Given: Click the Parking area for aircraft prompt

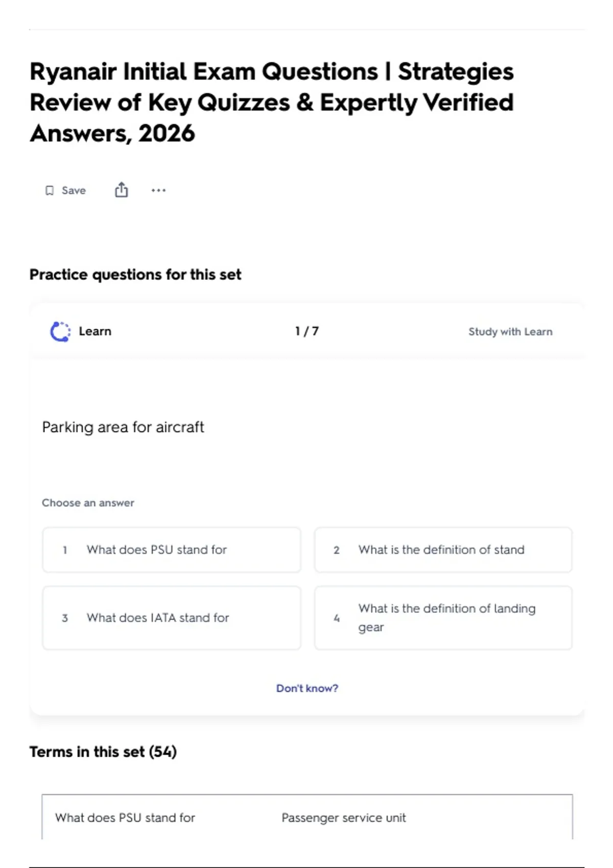Looking at the screenshot, I should (x=123, y=427).
